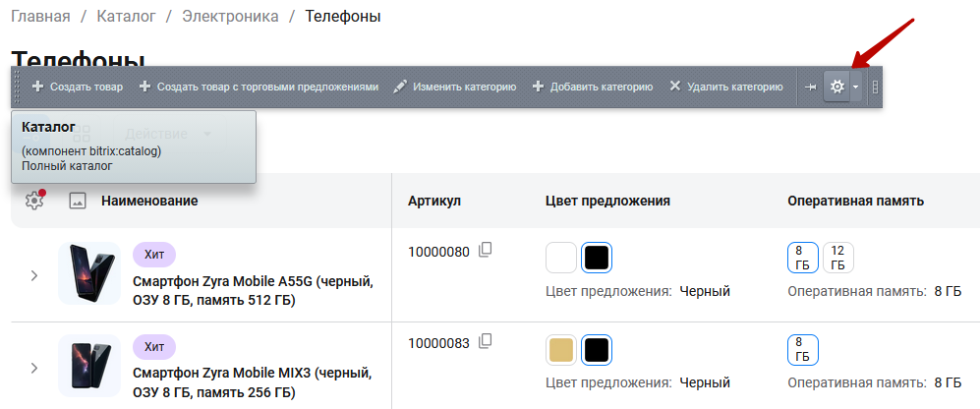
Task: Go to 'Электроника' breadcrumb
Action: [x=231, y=17]
